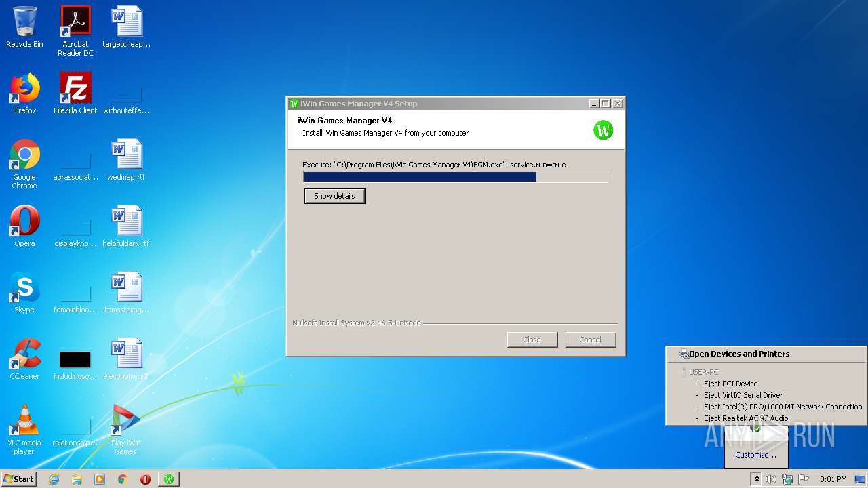Click the network tray icon
Screen dimensions: 868x488
coord(787,479)
